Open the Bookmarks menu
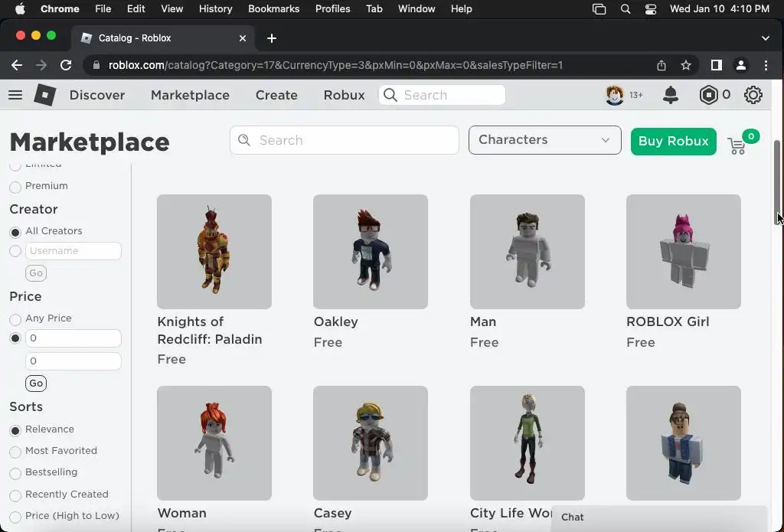Viewport: 784px width, 532px height. [273, 9]
